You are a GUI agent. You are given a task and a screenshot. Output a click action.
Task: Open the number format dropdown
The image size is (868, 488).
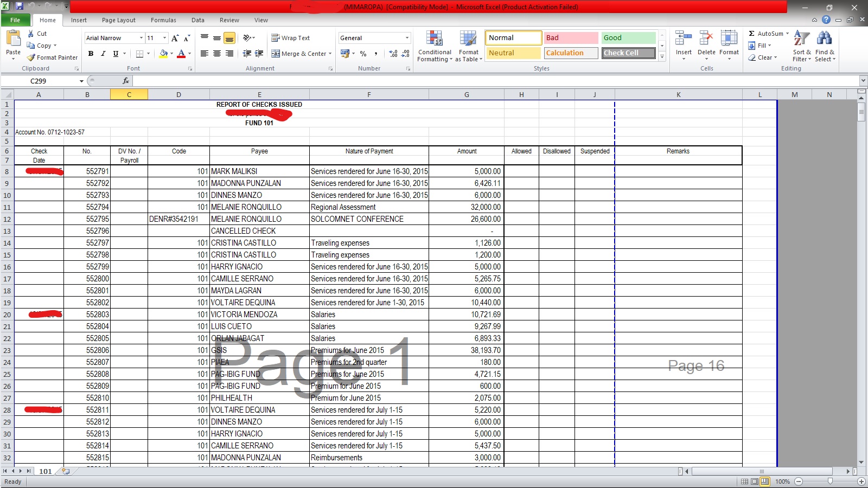(x=407, y=38)
